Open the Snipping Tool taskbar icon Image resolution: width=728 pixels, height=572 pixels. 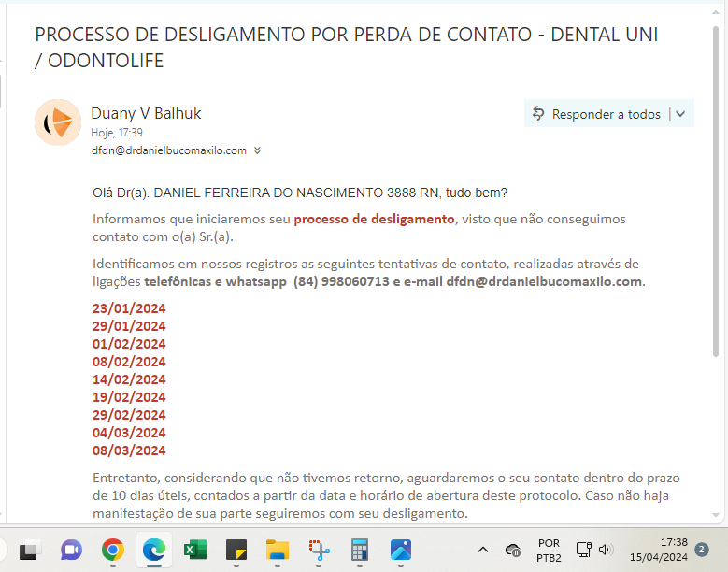[x=319, y=551]
